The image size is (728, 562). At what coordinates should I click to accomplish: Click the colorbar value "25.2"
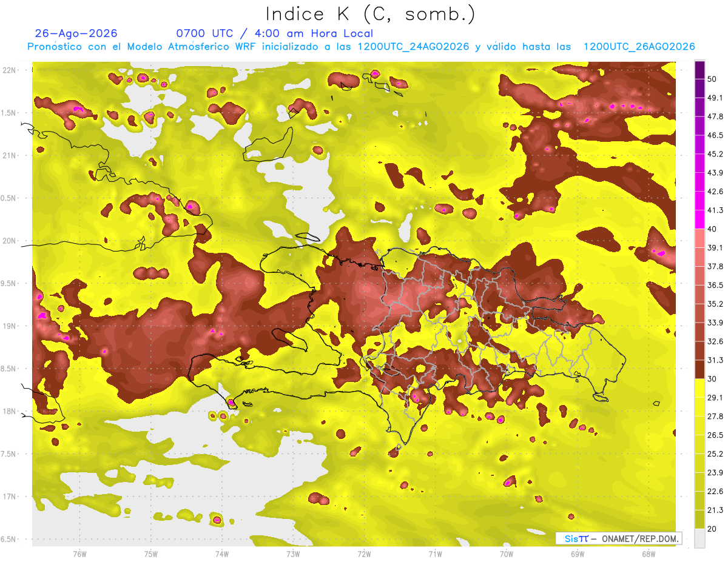tap(715, 454)
